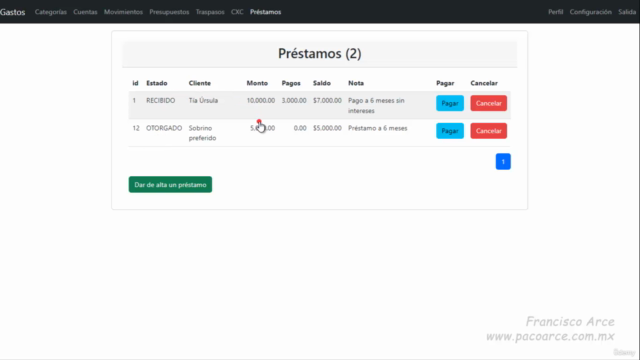This screenshot has height=360, width=640.
Task: Click the Pagos column header
Action: tap(291, 83)
